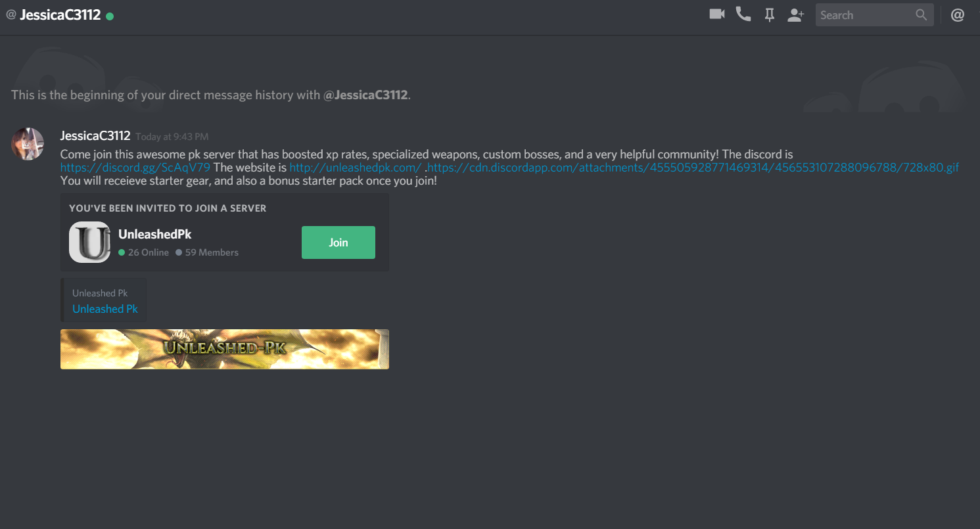The height and width of the screenshot is (529, 980).
Task: Open recent mentions with the @ icon
Action: click(x=958, y=14)
